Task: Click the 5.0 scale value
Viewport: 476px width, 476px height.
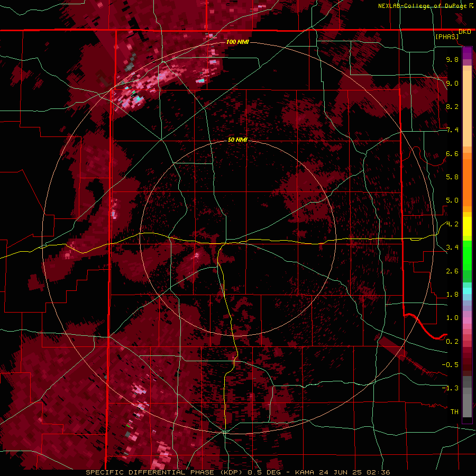Action: click(452, 200)
